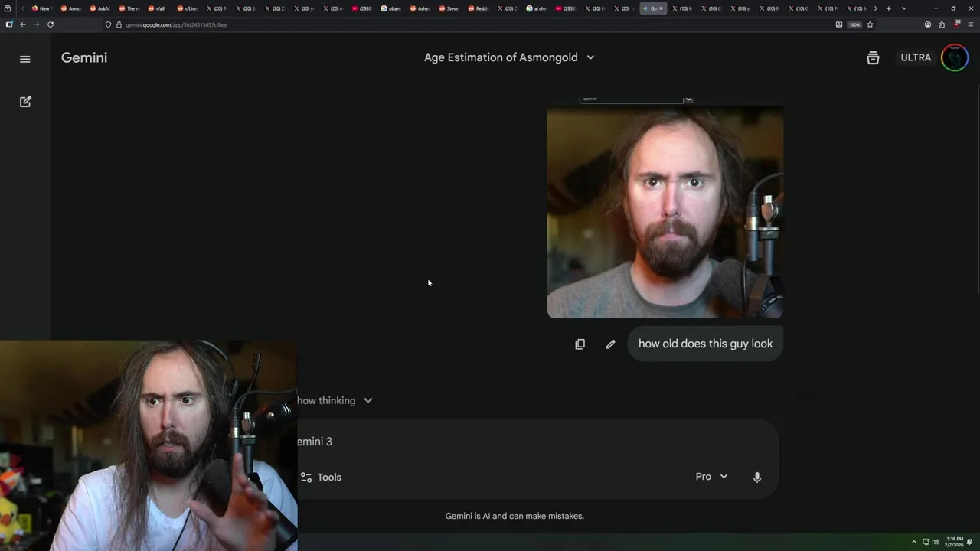Open the Pro model selector dropdown
980x551 pixels.
click(x=711, y=477)
